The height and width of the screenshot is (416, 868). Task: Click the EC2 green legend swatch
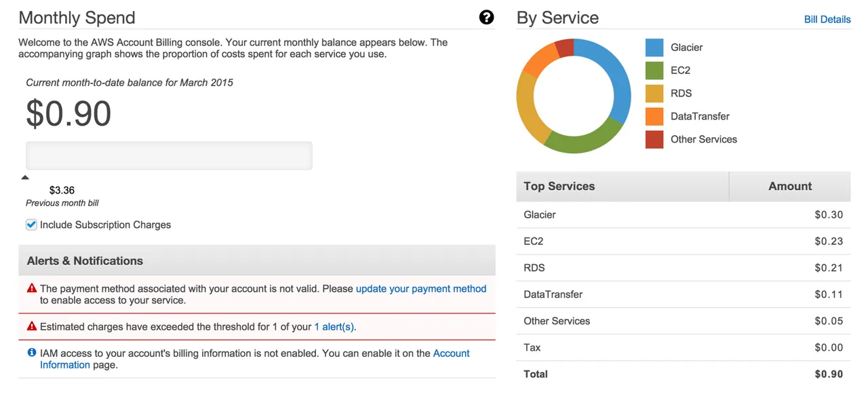[x=654, y=70]
